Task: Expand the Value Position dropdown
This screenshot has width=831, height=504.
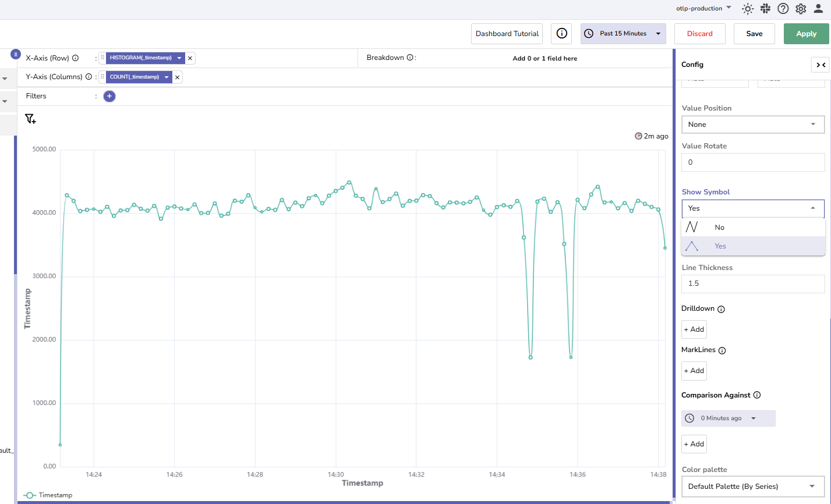Action: 752,125
